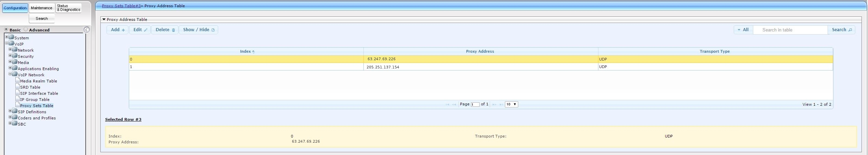Click the SBC folder icon
The image size is (868, 155).
pos(15,123)
